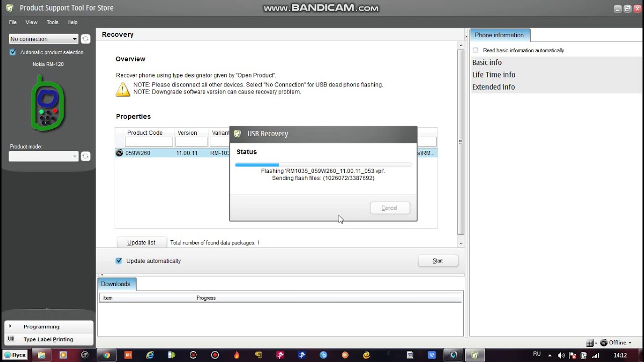The height and width of the screenshot is (362, 644).
Task: Click the warning triangle icon in Overview
Action: (123, 89)
